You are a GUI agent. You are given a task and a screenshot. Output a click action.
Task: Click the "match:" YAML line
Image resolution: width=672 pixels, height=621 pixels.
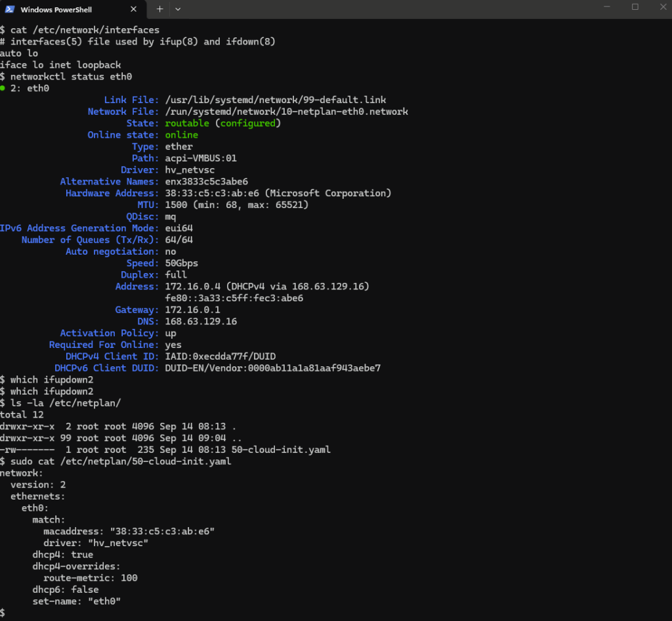(x=49, y=520)
